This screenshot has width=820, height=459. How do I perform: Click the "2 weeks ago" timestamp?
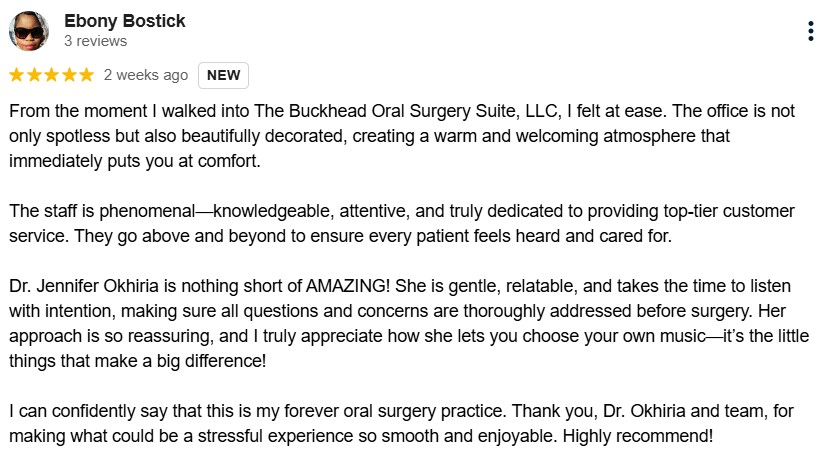(145, 75)
